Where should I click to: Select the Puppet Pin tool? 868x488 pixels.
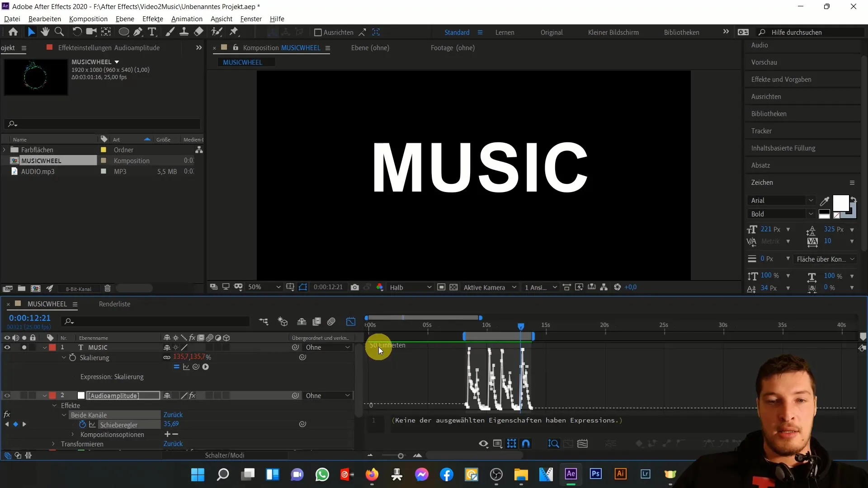234,32
